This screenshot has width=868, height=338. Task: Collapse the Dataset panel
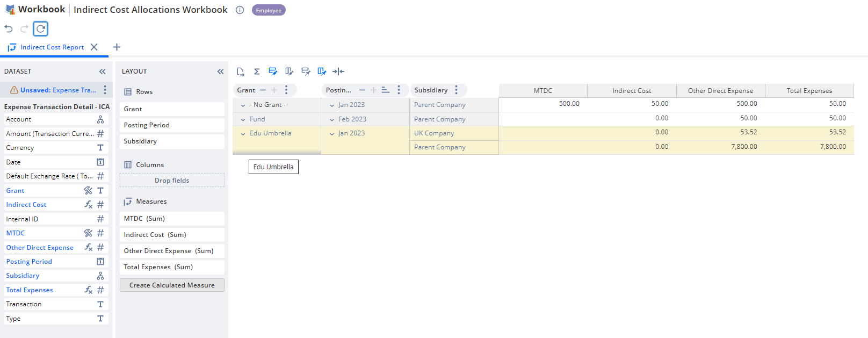pyautogui.click(x=102, y=71)
